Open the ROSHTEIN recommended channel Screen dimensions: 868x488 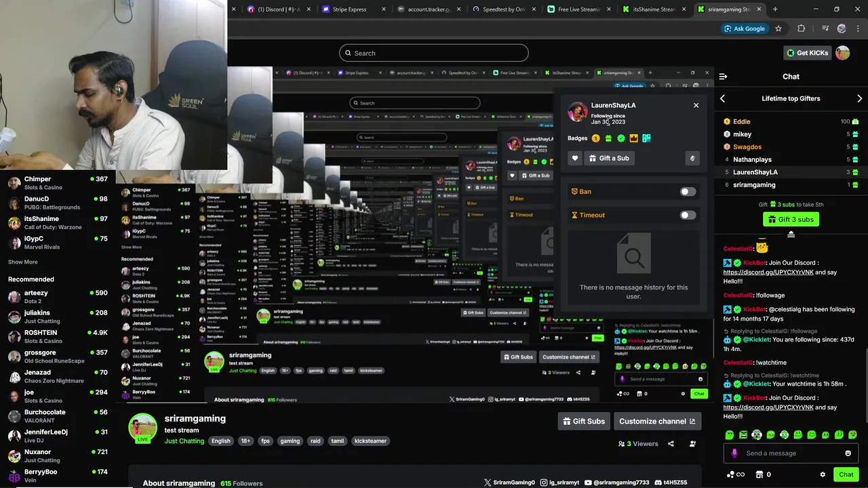click(58, 337)
